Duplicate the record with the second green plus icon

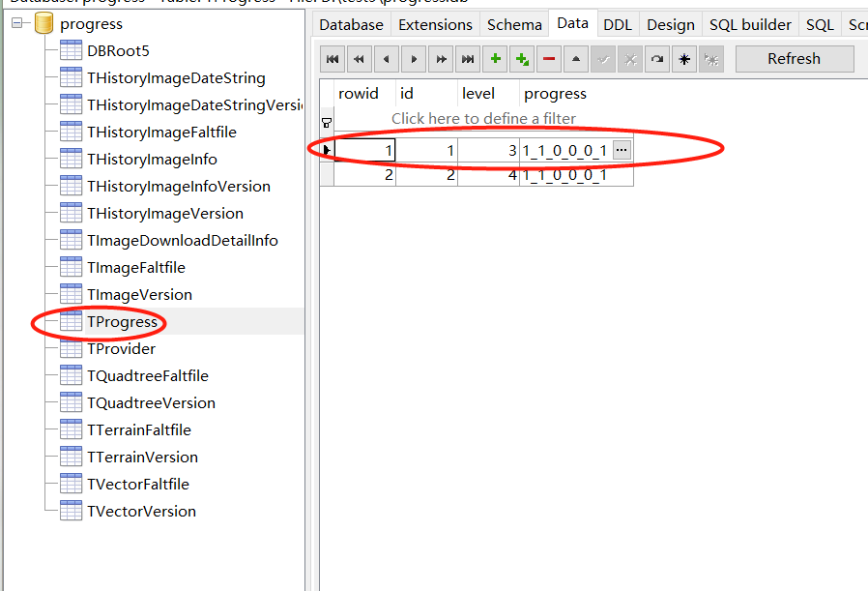coord(522,59)
